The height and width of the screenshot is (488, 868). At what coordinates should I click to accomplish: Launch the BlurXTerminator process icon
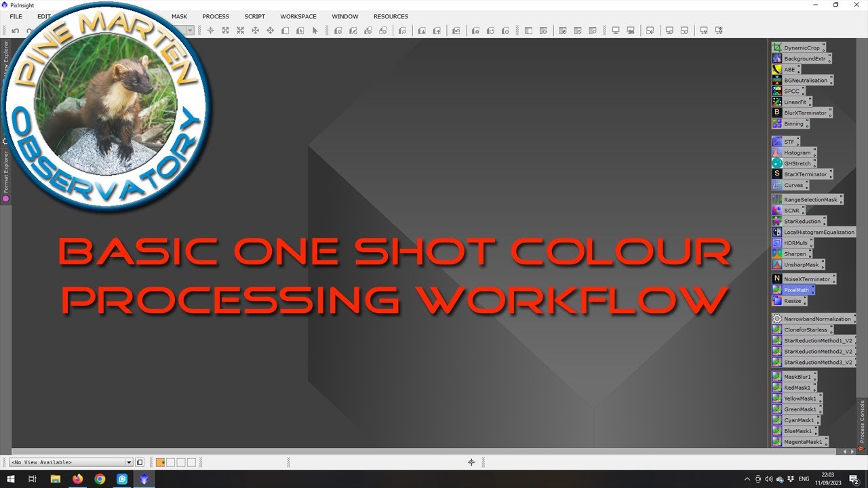pos(802,113)
